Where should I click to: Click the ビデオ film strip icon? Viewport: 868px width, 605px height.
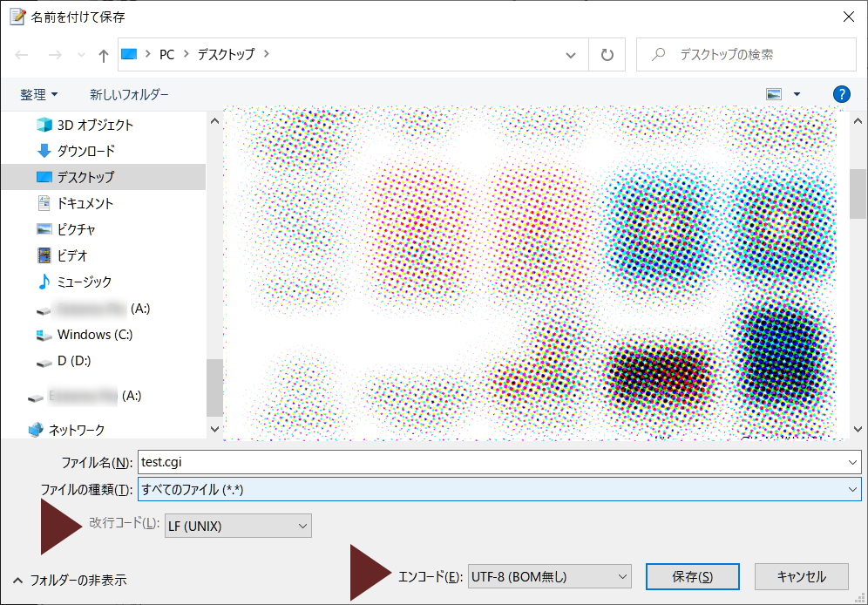(44, 255)
